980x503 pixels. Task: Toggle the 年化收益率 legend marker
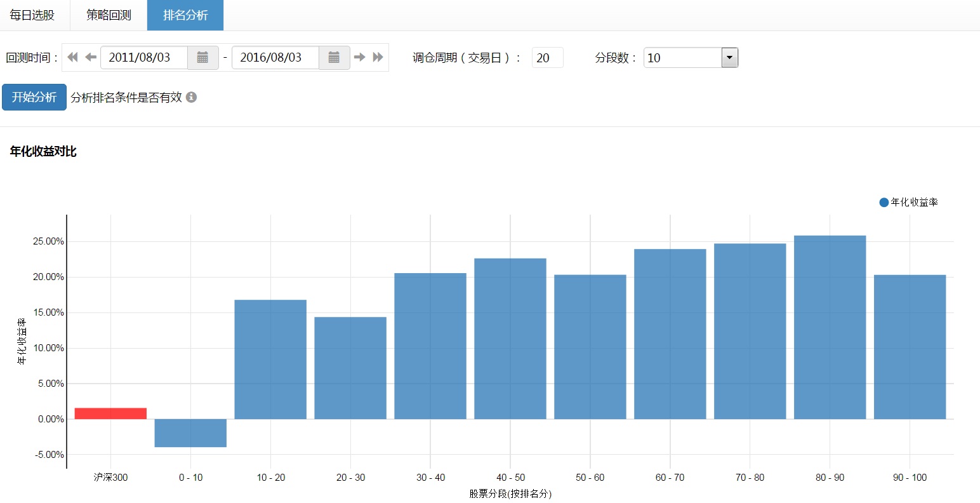point(884,203)
